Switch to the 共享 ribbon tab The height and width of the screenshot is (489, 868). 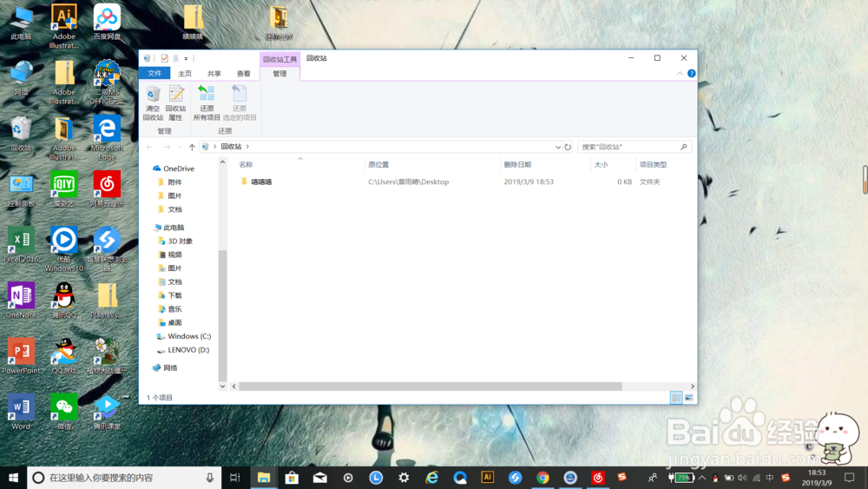point(214,74)
